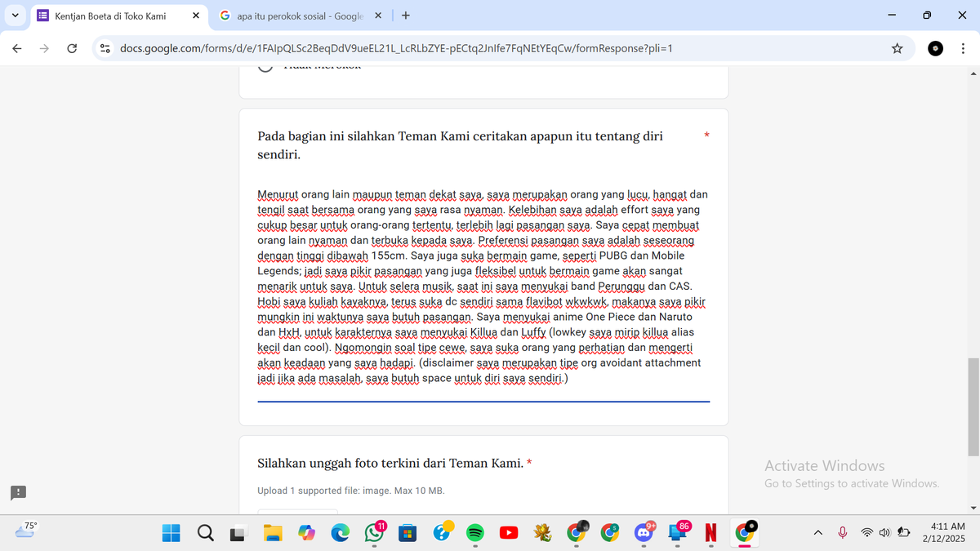The image size is (980, 551).
Task: Launch Copilot from the taskbar
Action: (x=305, y=532)
